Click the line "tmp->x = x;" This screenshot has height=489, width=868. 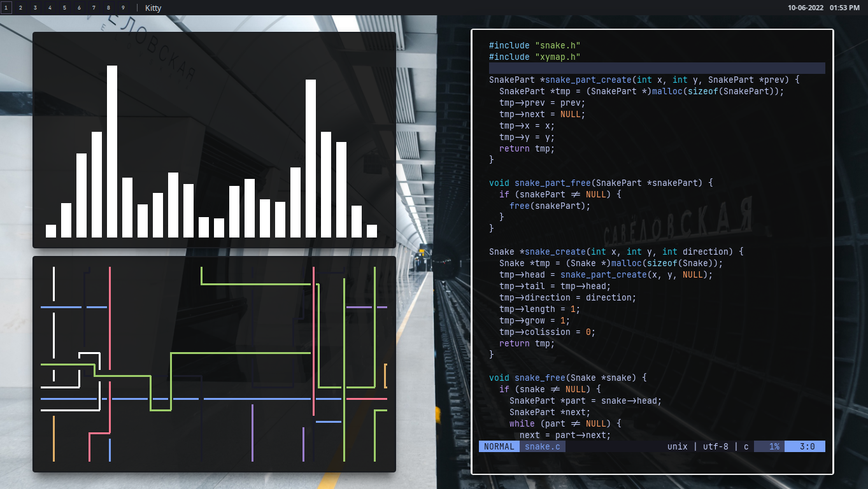(x=527, y=125)
